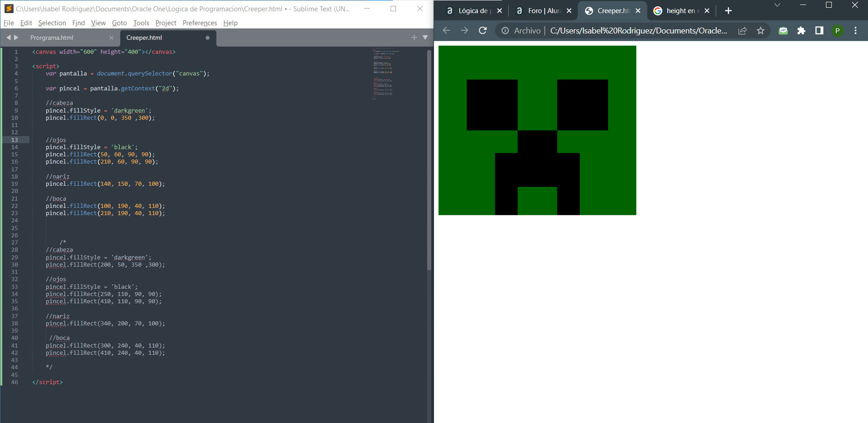Image resolution: width=868 pixels, height=423 pixels.
Task: Click the green extension icon in Chrome toolbar
Action: click(x=783, y=31)
